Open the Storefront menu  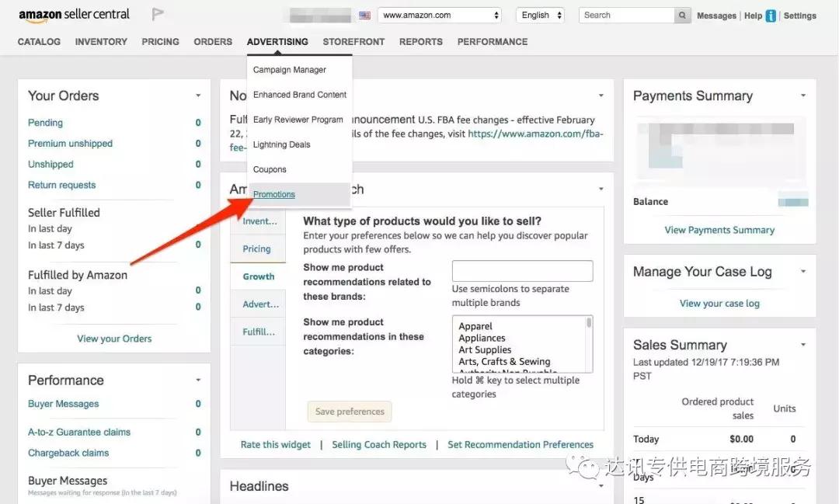click(x=353, y=42)
